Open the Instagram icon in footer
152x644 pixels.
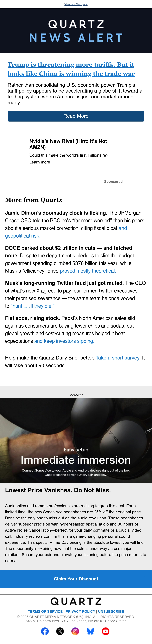[x=75, y=631]
